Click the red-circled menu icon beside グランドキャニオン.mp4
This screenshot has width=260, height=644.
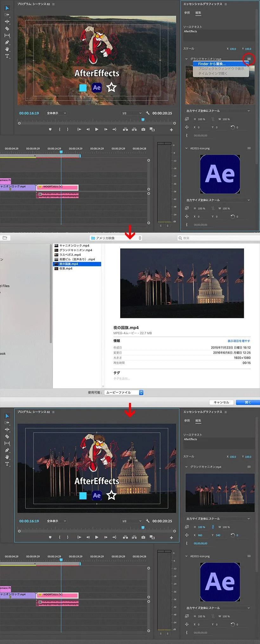click(249, 59)
